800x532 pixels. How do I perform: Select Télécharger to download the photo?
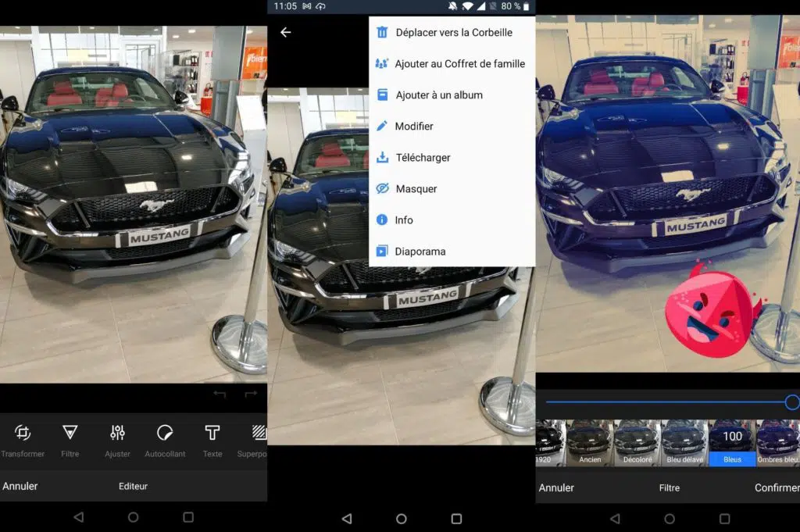click(x=452, y=158)
